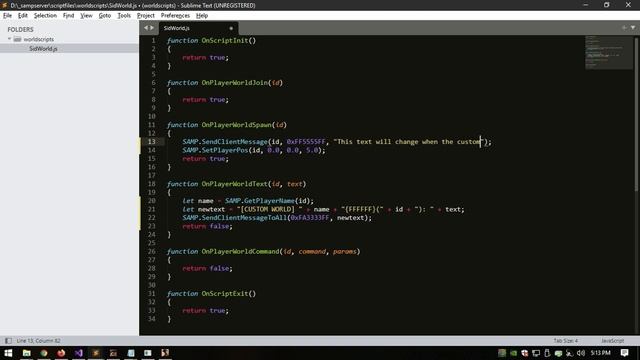Click line number 34 in gutter

click(151, 318)
